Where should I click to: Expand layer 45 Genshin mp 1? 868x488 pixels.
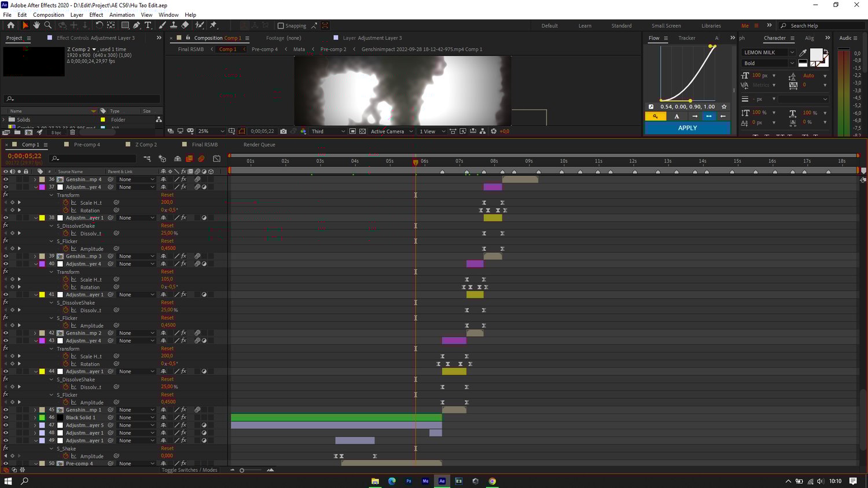pos(35,410)
